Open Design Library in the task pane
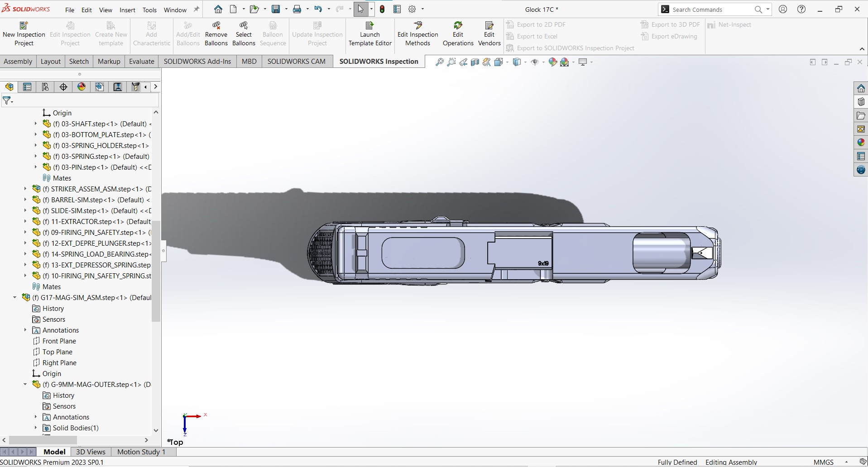Screen dimensions: 868x467 861,102
